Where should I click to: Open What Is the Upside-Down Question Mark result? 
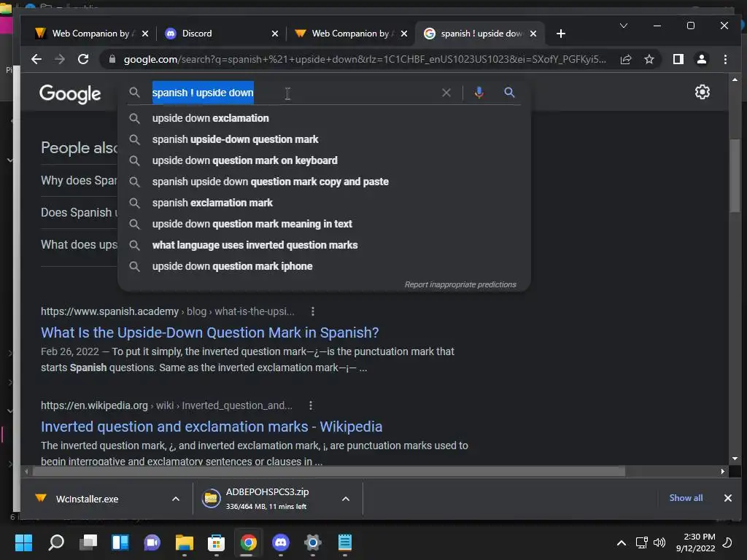[209, 332]
